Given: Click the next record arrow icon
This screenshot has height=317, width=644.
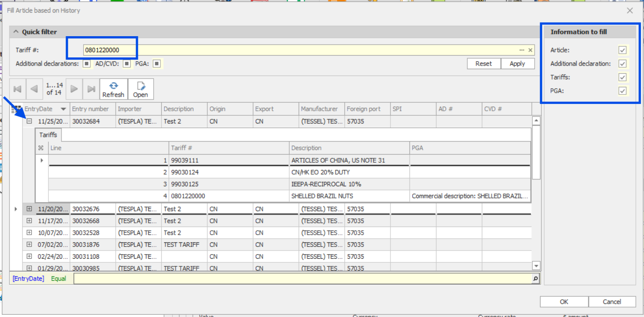Looking at the screenshot, I should (74, 89).
